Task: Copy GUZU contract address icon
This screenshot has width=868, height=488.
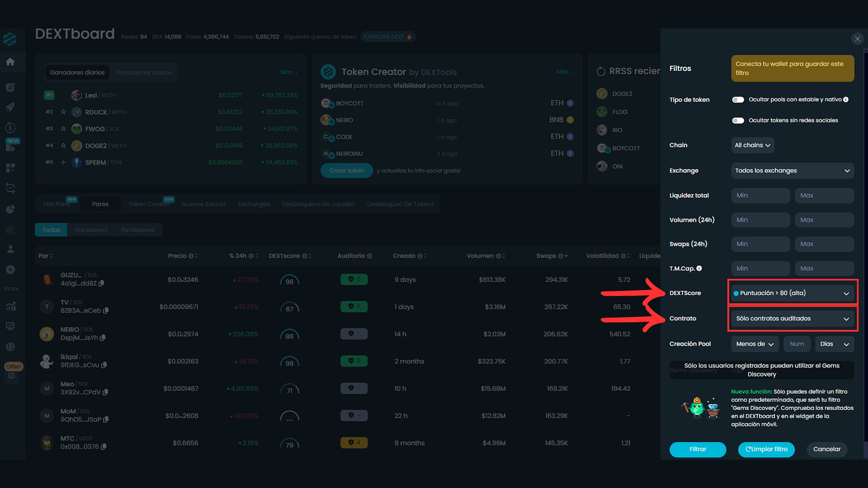Action: point(101,283)
